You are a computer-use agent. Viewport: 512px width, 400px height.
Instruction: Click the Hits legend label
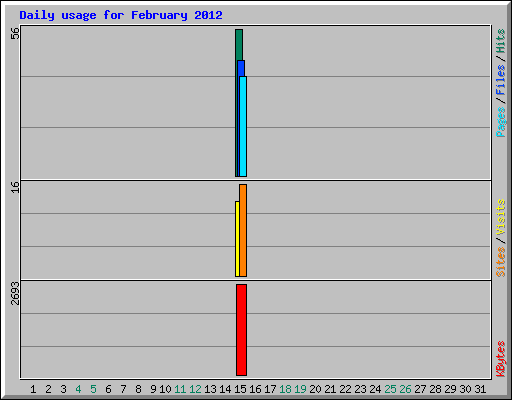pyautogui.click(x=501, y=41)
